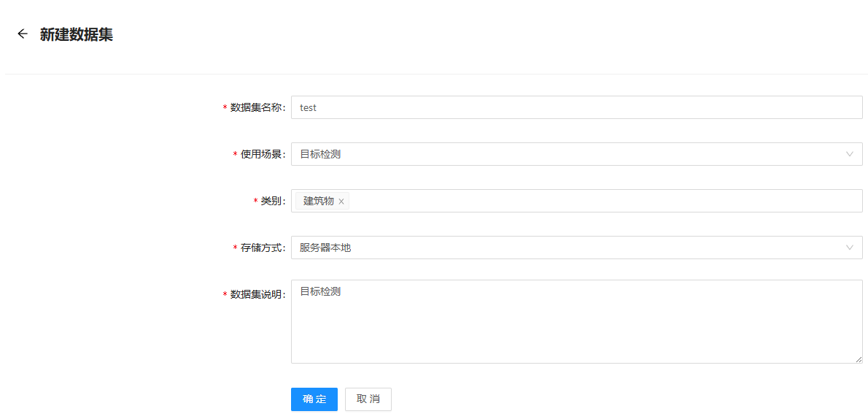Click the 使用场景 field label
Viewport: 868px width, 414px height.
click(x=262, y=154)
